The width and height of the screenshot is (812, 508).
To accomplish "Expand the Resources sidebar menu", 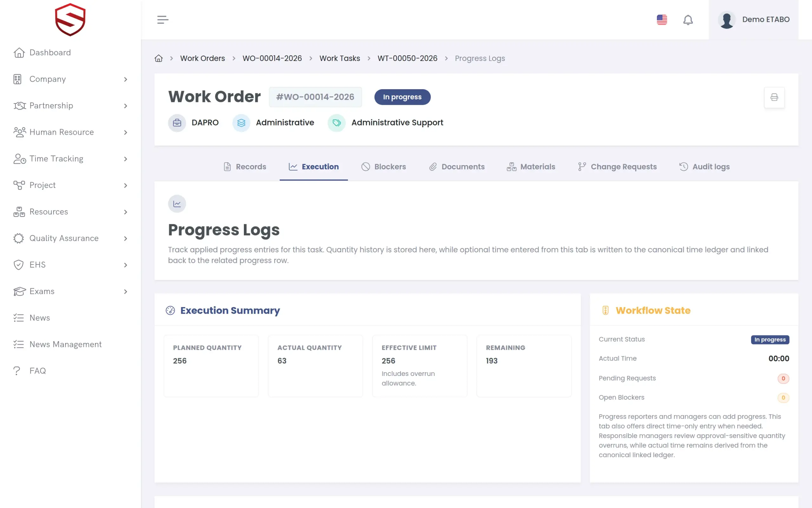I will tap(70, 212).
